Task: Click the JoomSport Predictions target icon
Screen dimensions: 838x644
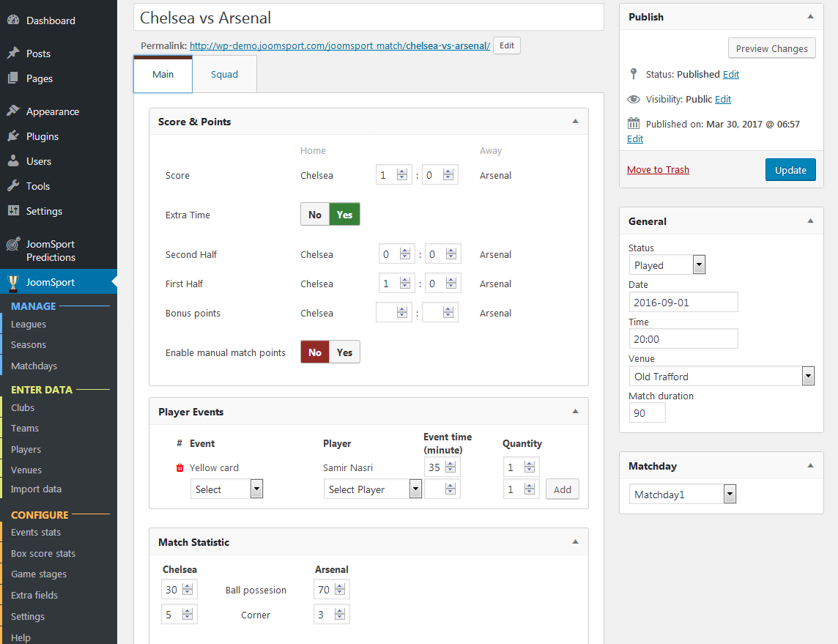Action: [13, 244]
